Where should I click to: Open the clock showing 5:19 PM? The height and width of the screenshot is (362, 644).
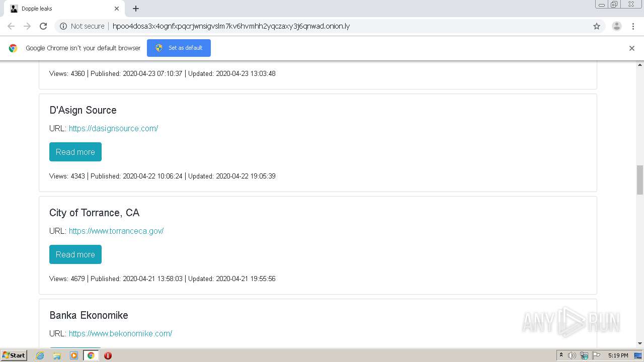click(x=618, y=355)
